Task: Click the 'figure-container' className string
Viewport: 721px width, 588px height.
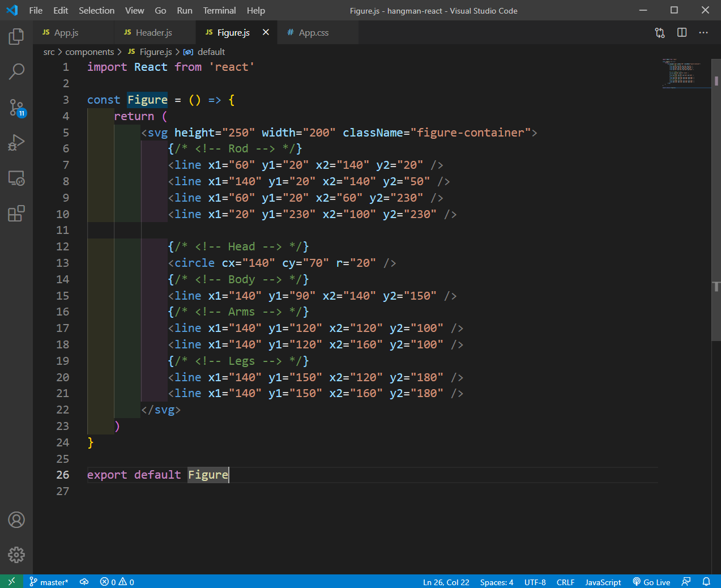Action: tap(471, 133)
